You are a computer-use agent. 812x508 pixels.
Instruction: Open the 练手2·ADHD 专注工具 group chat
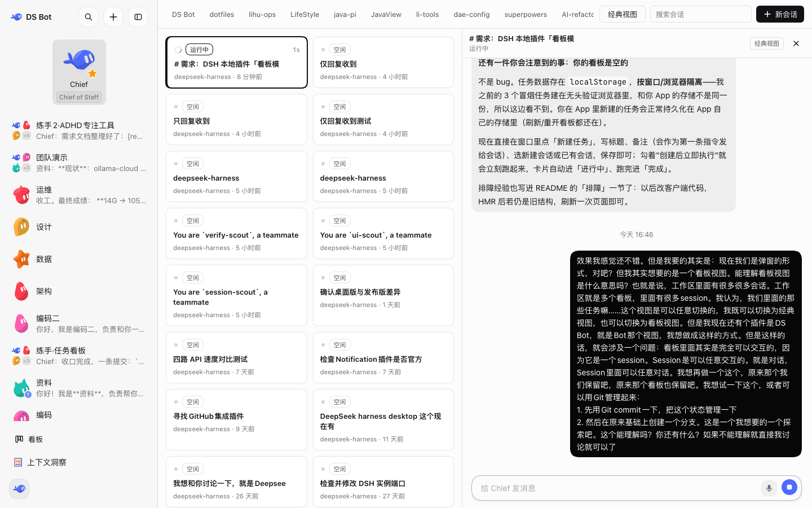pos(79,130)
